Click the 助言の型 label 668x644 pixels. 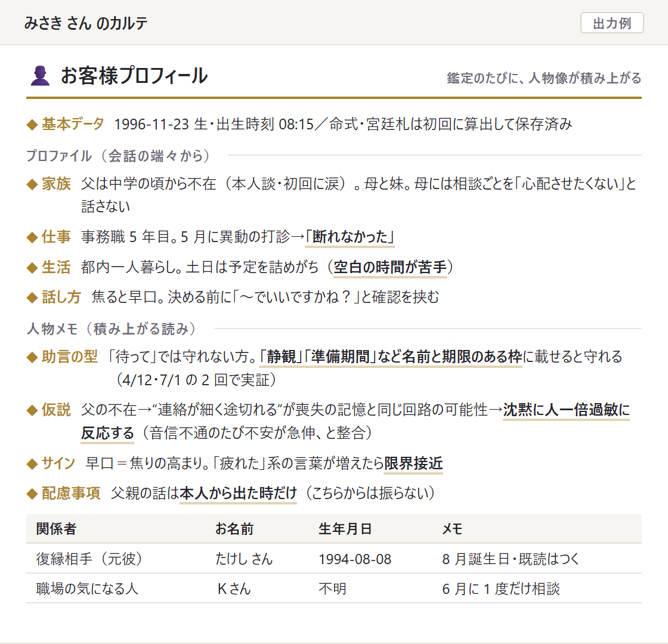pos(70,357)
